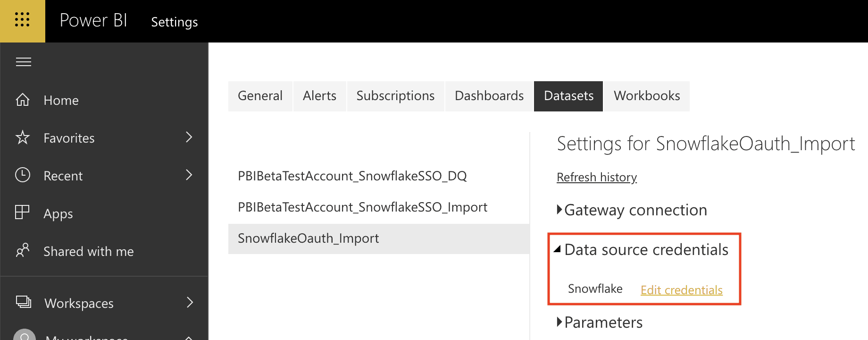Select PBIBetaTestAccount_SnowflakeSSO_DQ dataset
This screenshot has width=868, height=340.
352,176
